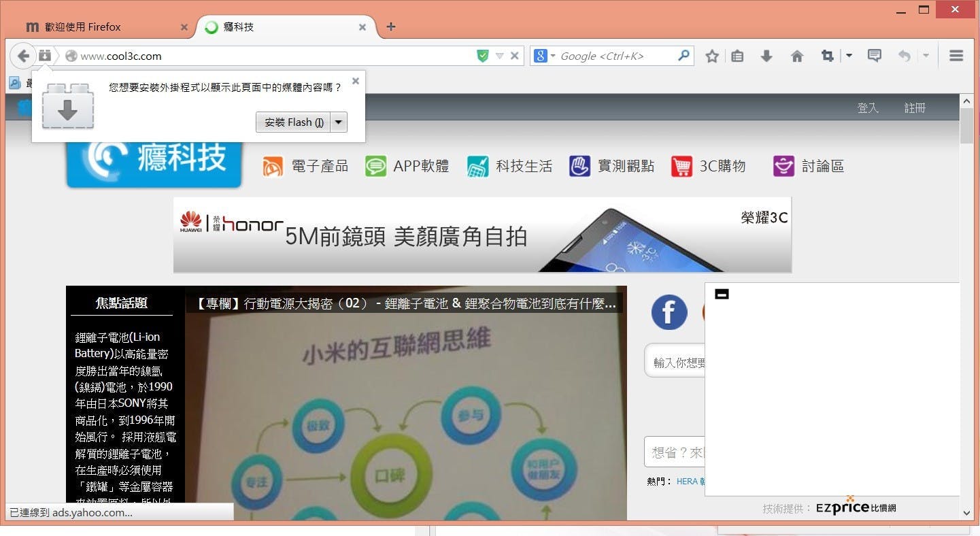Image resolution: width=980 pixels, height=536 pixels.
Task: Open the 科技生活 menu
Action: pos(509,166)
